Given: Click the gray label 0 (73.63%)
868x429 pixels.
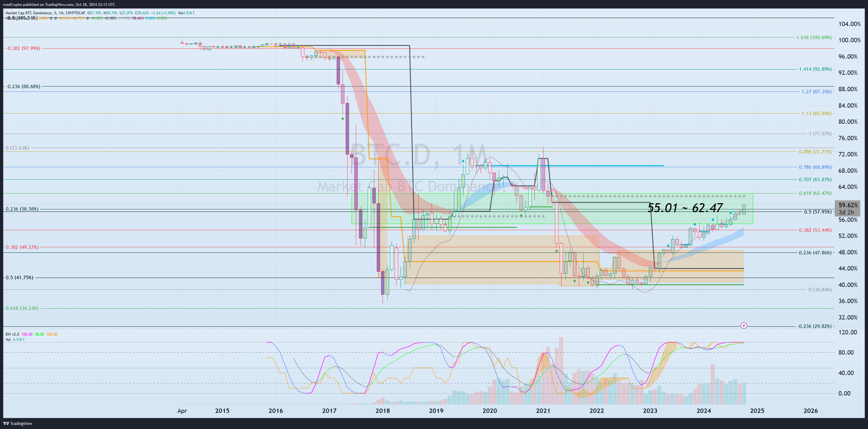Looking at the screenshot, I should (x=17, y=148).
